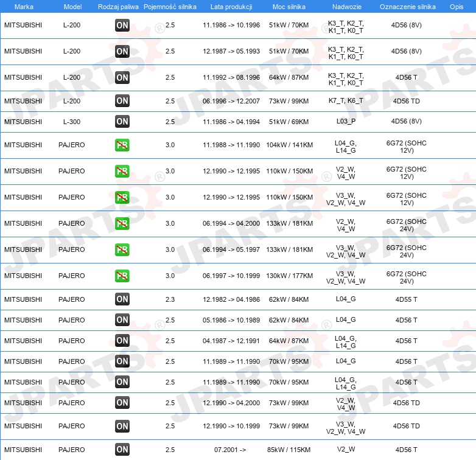Click the Lata produkcji column header
476x460 pixels.
coord(231,7)
